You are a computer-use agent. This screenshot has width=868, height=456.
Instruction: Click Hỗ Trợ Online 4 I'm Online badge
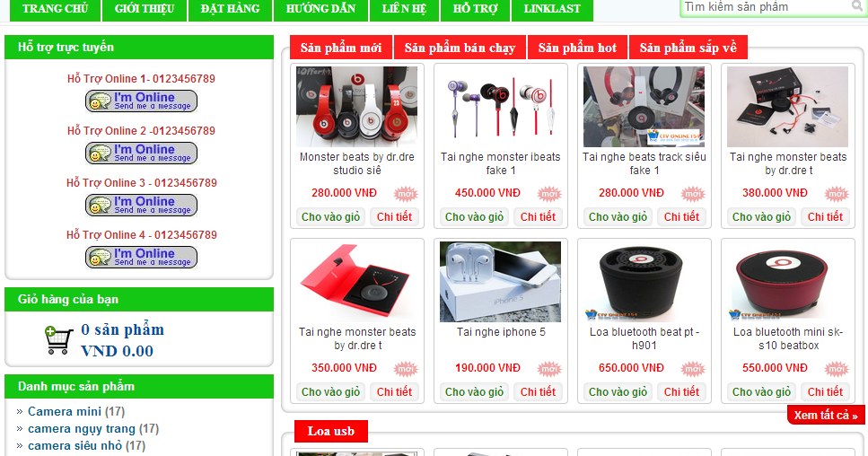(x=141, y=258)
